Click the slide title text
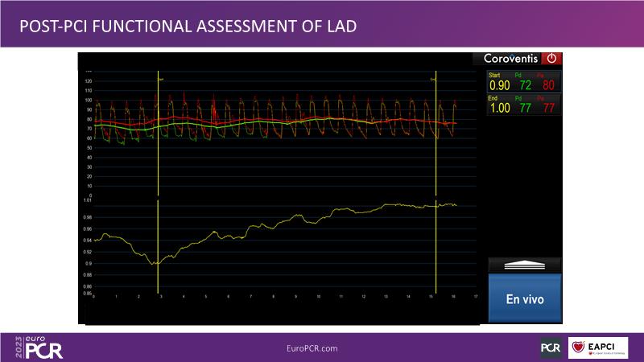Screen dimensions: 644x362 coord(189,26)
